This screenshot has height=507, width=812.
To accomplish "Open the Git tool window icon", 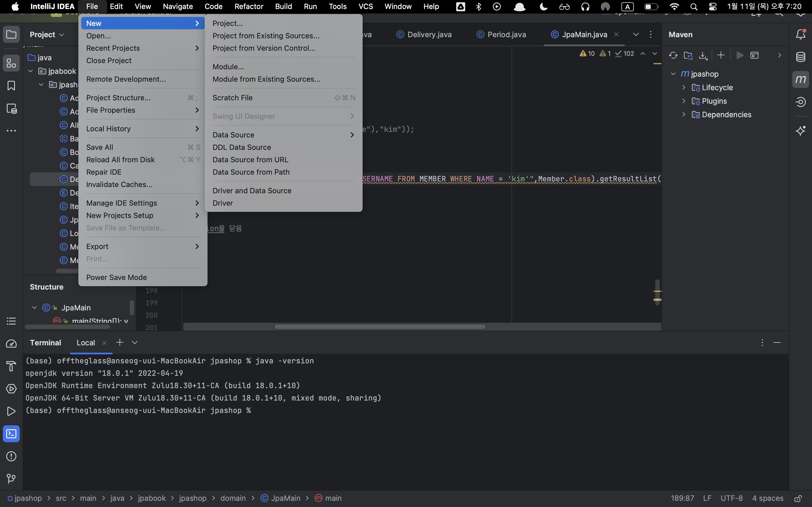I will click(11, 479).
